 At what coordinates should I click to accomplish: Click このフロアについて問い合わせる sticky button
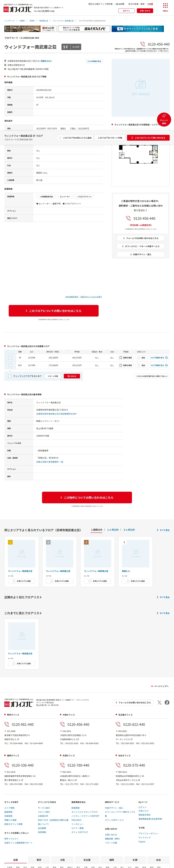pyautogui.click(x=148, y=138)
